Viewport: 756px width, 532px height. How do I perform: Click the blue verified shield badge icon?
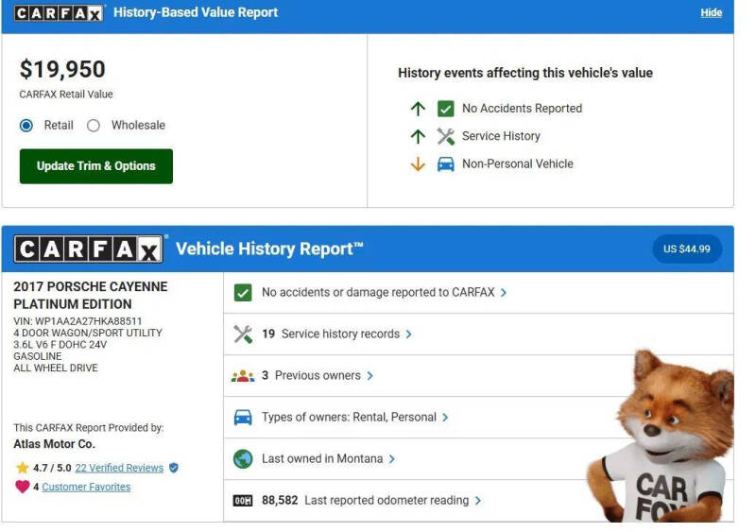coord(173,468)
